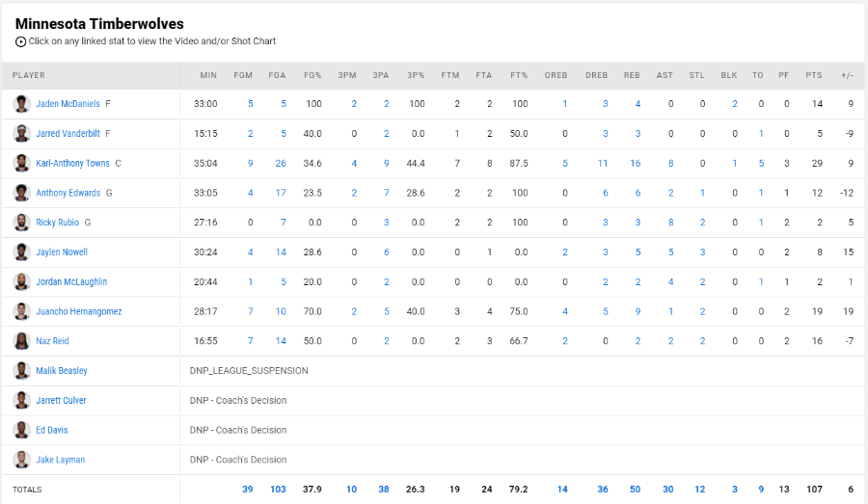View team total 10 three-pointers made

click(351, 489)
